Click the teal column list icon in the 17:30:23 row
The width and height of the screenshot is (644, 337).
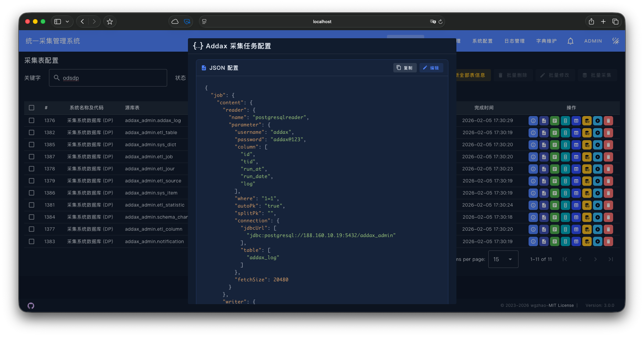(565, 169)
